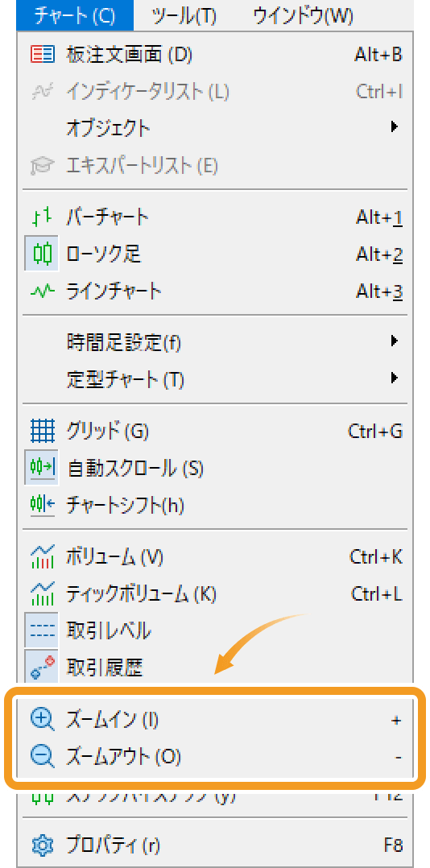The image size is (430, 868).
Task: Click the ズームイン magnifier plus icon
Action: pos(42,720)
